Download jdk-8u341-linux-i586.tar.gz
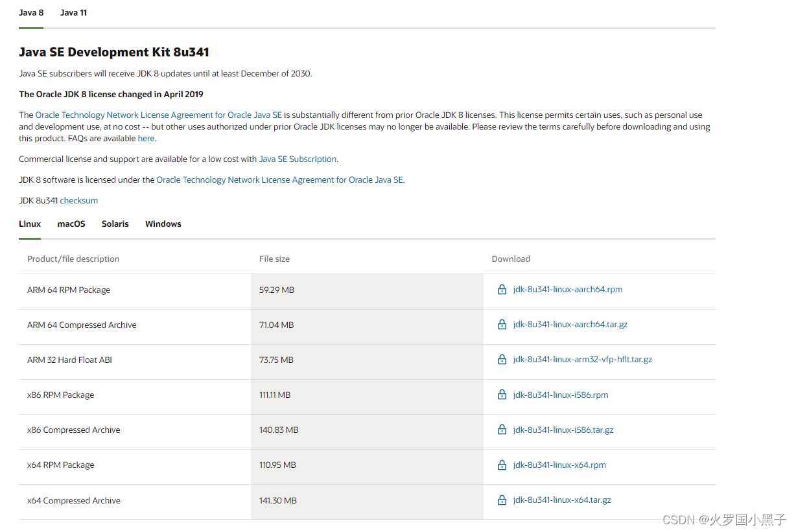Viewport: 796px width, 532px height. (563, 430)
